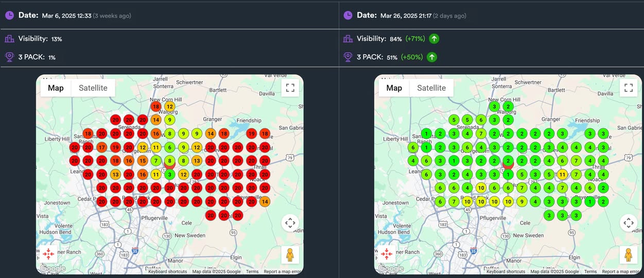The height and width of the screenshot is (278, 644).
Task: Open Keyboard shortcuts on the left map
Action: pyautogui.click(x=168, y=272)
